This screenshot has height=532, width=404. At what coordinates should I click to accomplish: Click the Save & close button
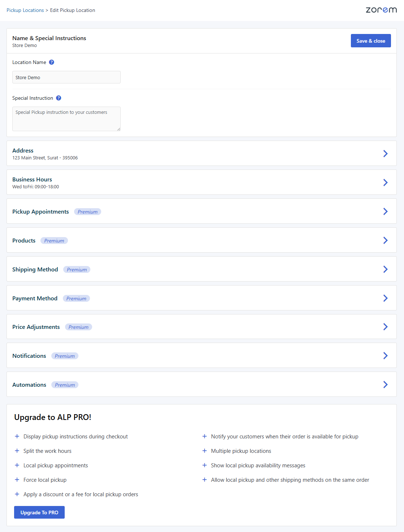(371, 41)
